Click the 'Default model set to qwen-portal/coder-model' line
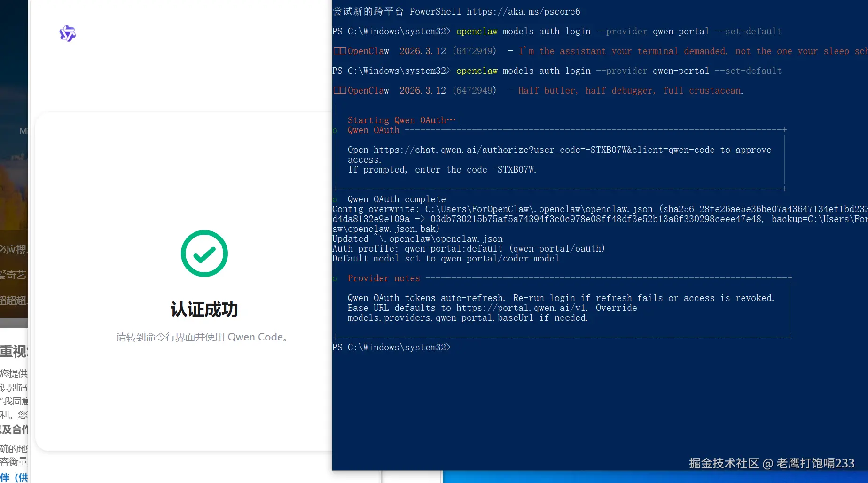Image resolution: width=868 pixels, height=483 pixels. point(446,258)
